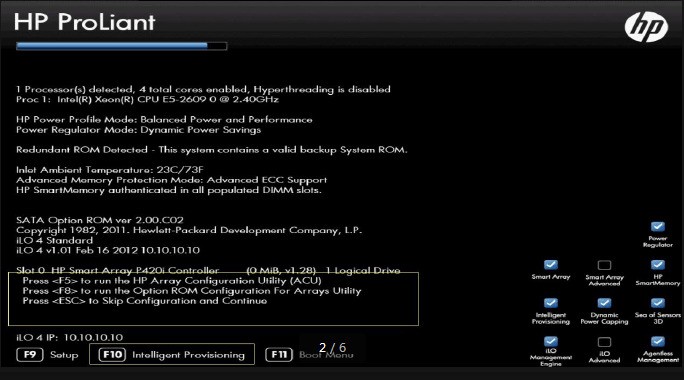Viewport: 684px width, 380px height.
Task: Enable the iLO Advanced checkbox
Action: [x=604, y=342]
